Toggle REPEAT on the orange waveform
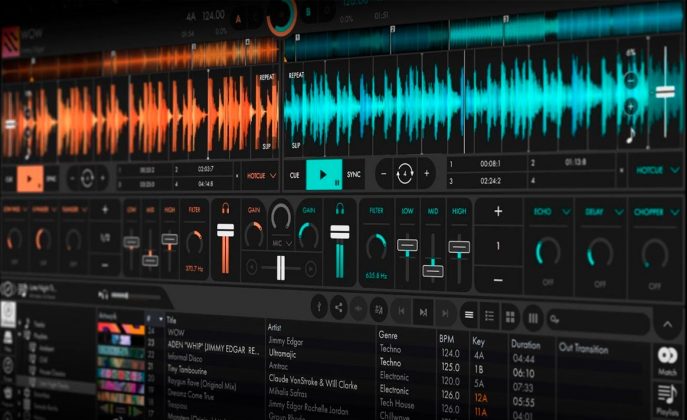This screenshot has width=687, height=420. 267,78
